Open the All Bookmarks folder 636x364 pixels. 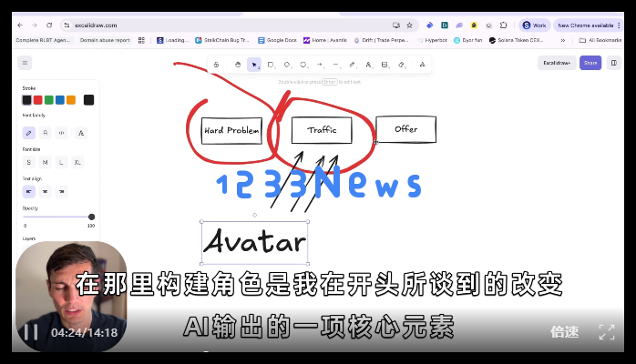coord(600,40)
